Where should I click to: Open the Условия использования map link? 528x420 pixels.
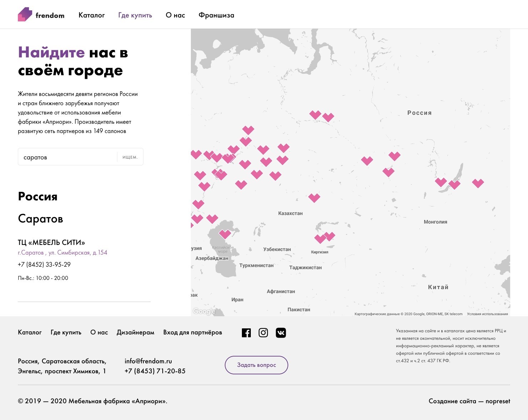point(487,314)
